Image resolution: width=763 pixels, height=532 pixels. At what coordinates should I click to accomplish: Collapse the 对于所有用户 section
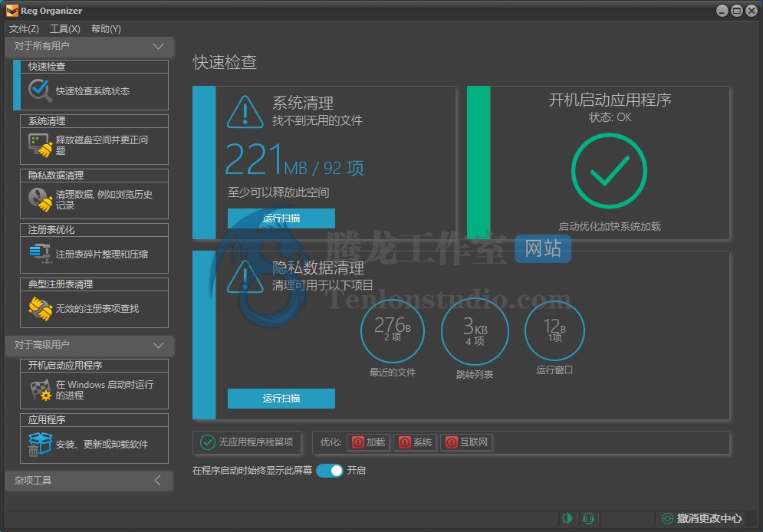coord(158,46)
